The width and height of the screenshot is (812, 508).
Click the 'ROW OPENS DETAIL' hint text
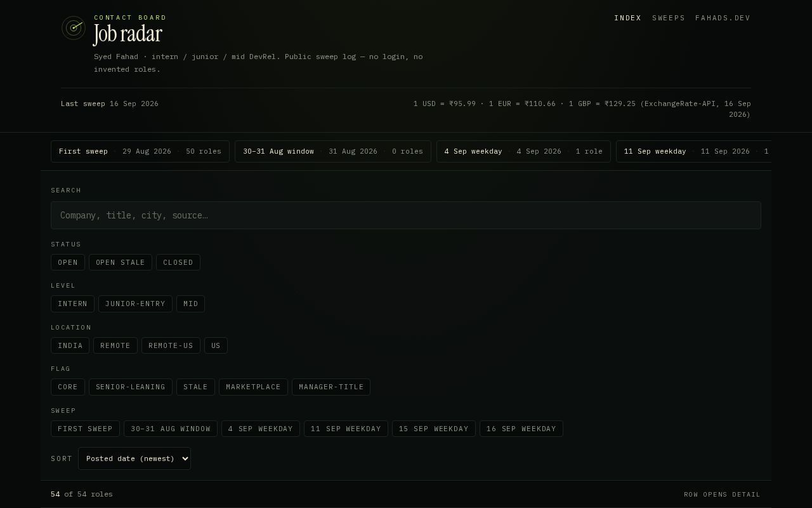pos(722,494)
